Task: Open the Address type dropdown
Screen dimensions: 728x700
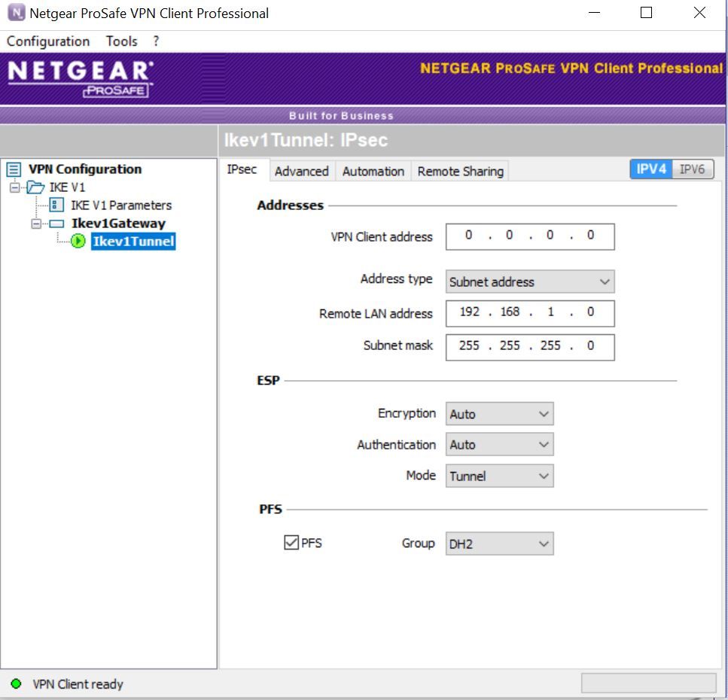Action: [x=530, y=282]
